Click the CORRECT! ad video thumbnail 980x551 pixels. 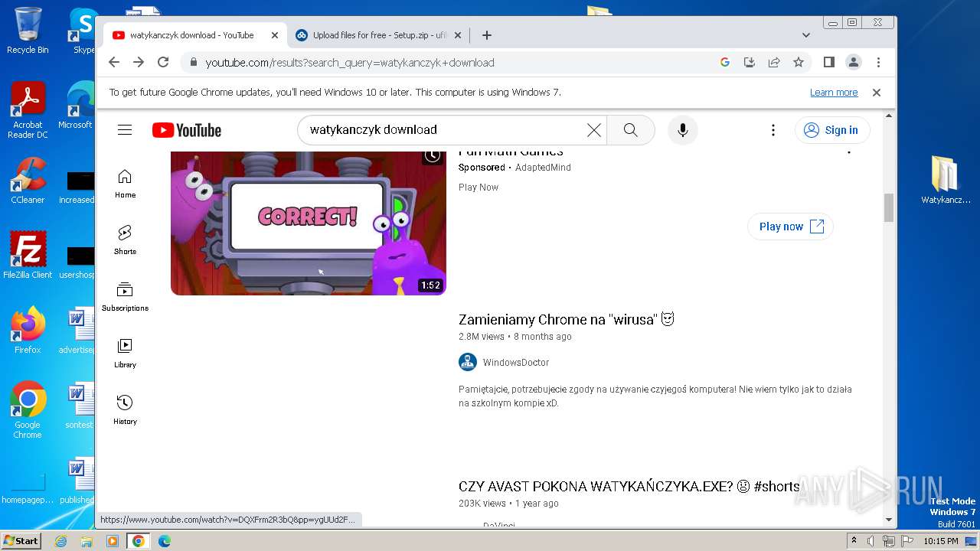coord(308,223)
